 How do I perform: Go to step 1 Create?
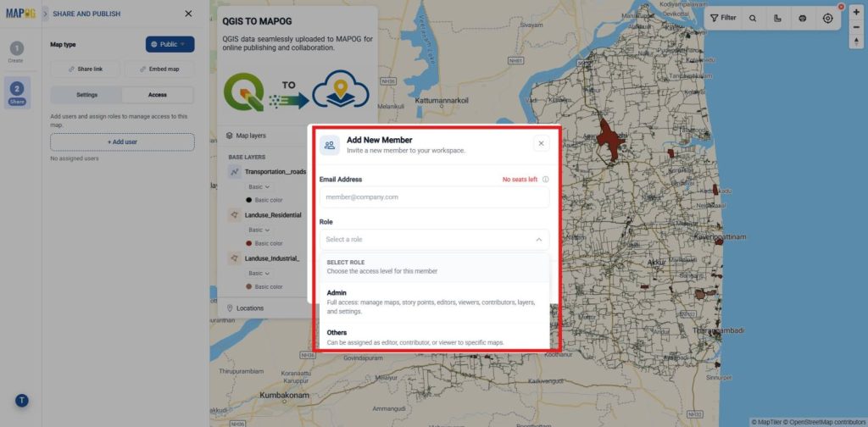click(x=17, y=52)
